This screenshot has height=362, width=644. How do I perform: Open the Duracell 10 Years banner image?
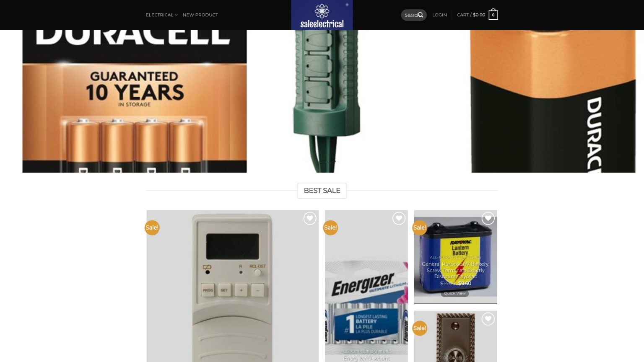135,101
